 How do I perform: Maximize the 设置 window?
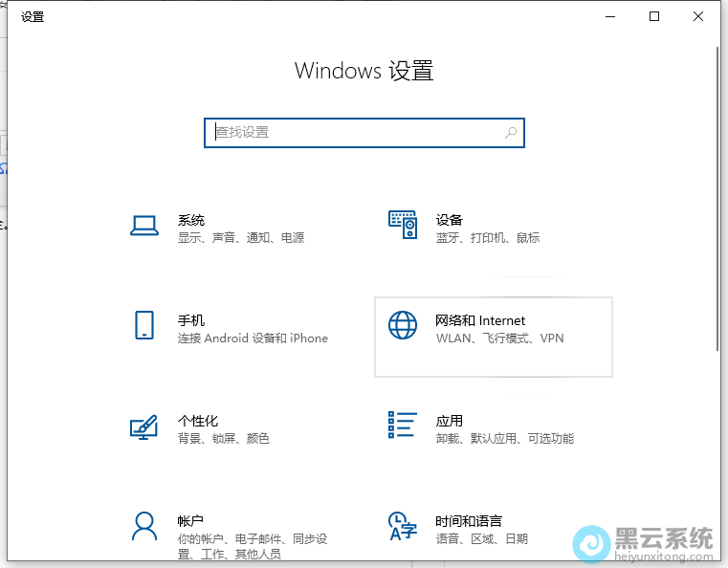(x=654, y=16)
